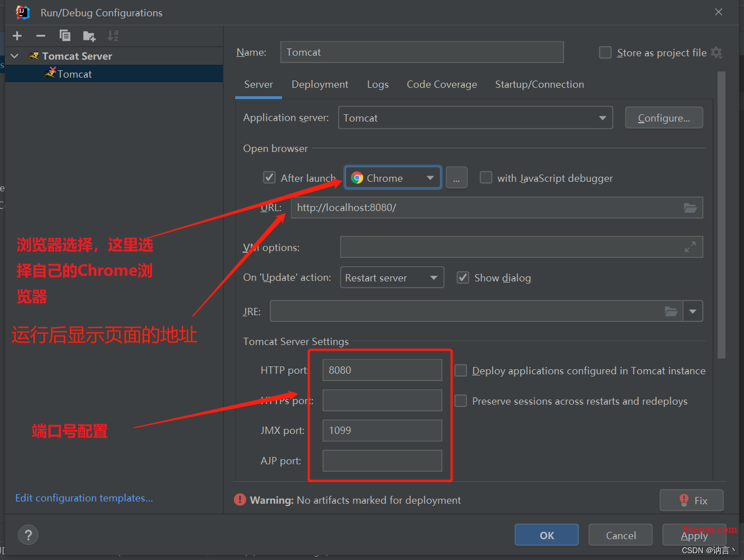
Task: Open the Startup/Connection tab
Action: (539, 84)
